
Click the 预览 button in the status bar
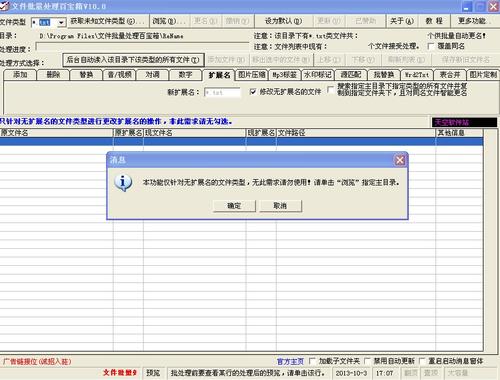pos(153,373)
